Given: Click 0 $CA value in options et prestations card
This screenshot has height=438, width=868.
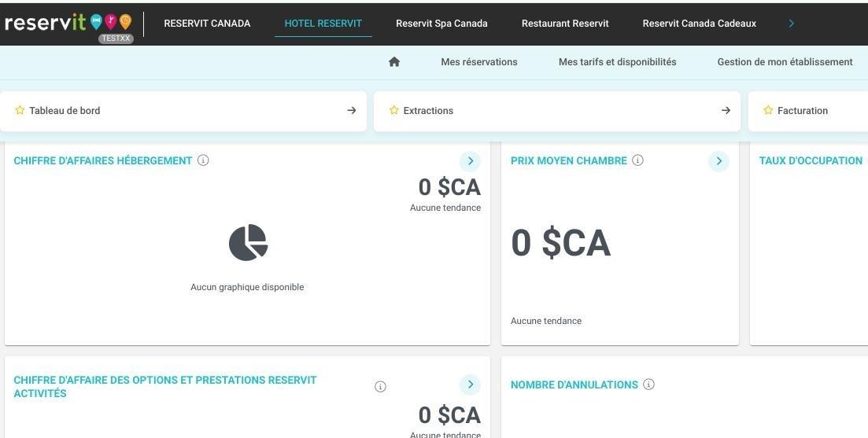Looking at the screenshot, I should coord(449,414).
